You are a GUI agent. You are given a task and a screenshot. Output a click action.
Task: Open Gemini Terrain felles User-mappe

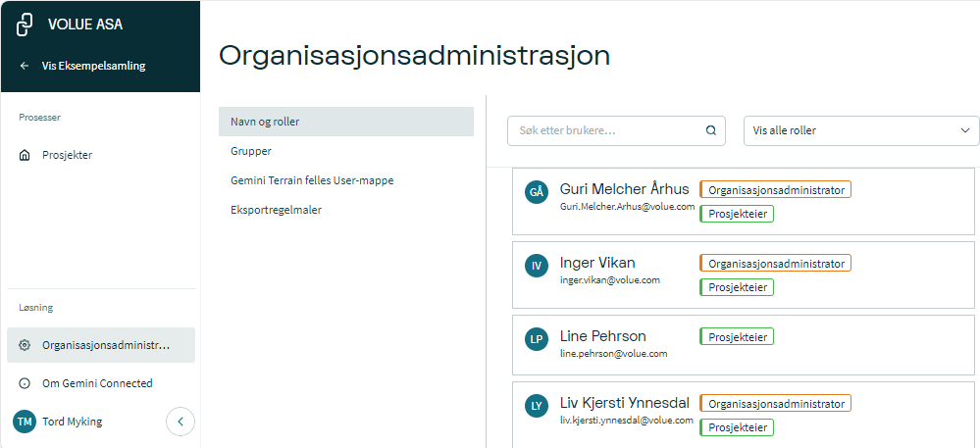(312, 180)
